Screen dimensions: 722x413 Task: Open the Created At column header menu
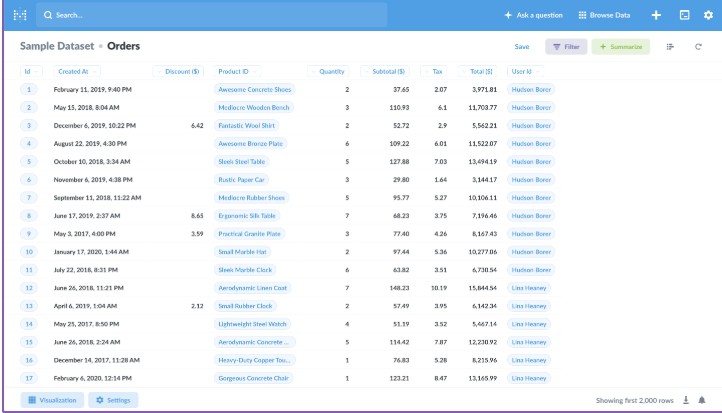tap(73, 72)
